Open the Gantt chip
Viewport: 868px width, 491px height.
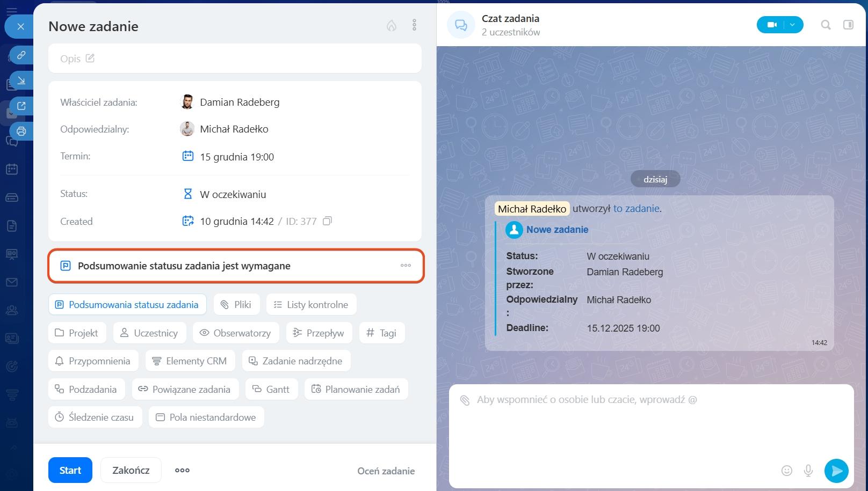tap(272, 389)
